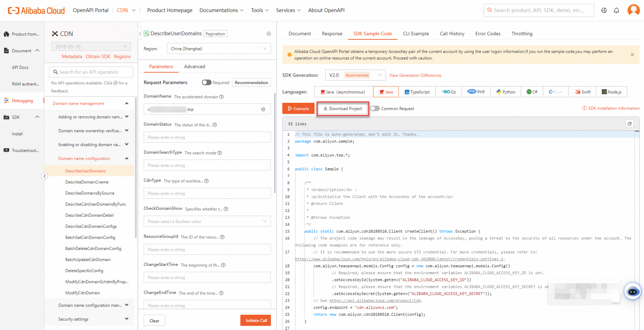Select Swift language
Viewport: 644px width, 330px height.
coord(583,92)
